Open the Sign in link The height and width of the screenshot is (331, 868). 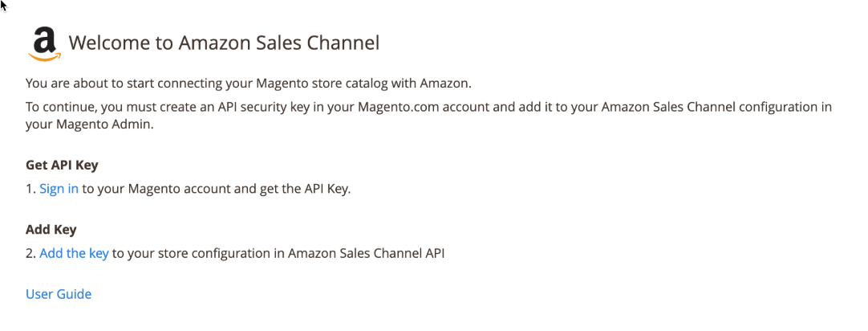click(59, 189)
